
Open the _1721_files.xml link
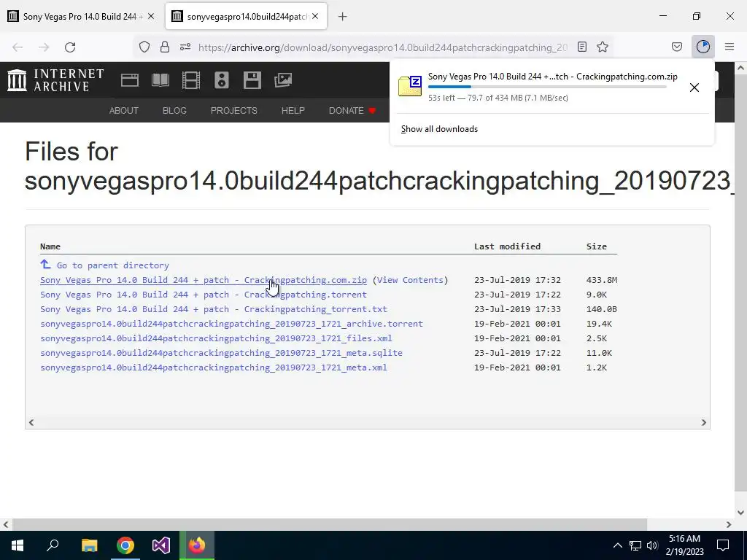(x=216, y=338)
